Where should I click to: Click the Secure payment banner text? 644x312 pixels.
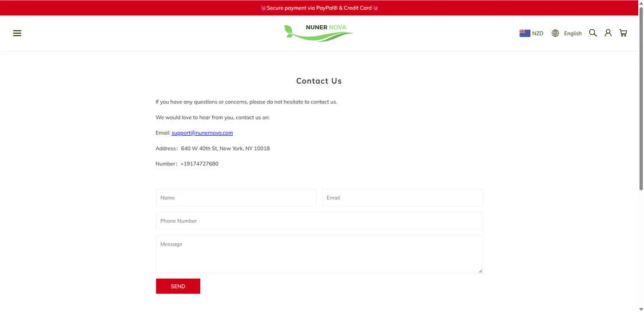click(x=319, y=8)
